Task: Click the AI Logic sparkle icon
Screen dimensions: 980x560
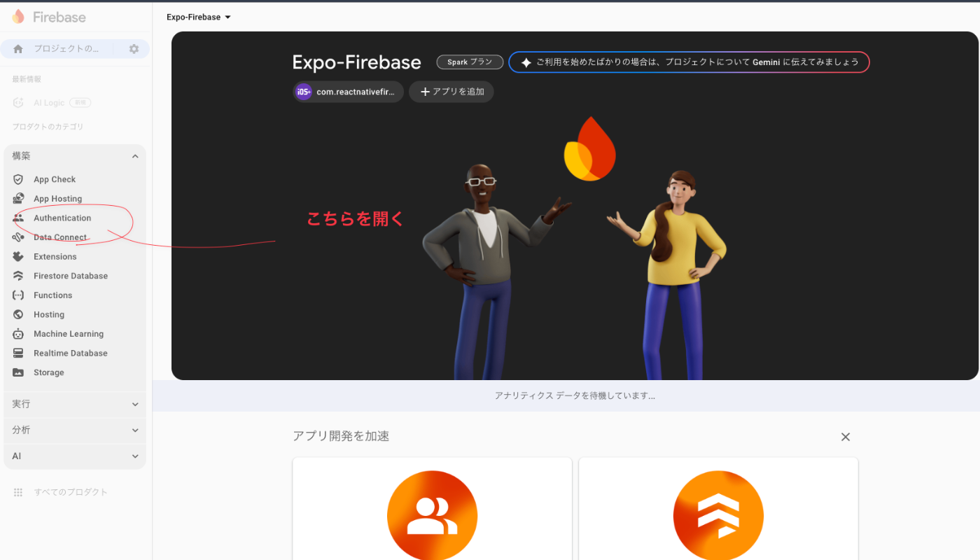Action: point(18,103)
